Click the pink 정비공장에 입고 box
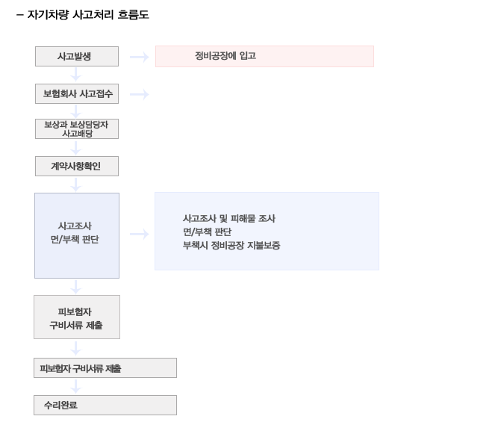Image resolution: width=504 pixels, height=425 pixels. click(x=264, y=56)
